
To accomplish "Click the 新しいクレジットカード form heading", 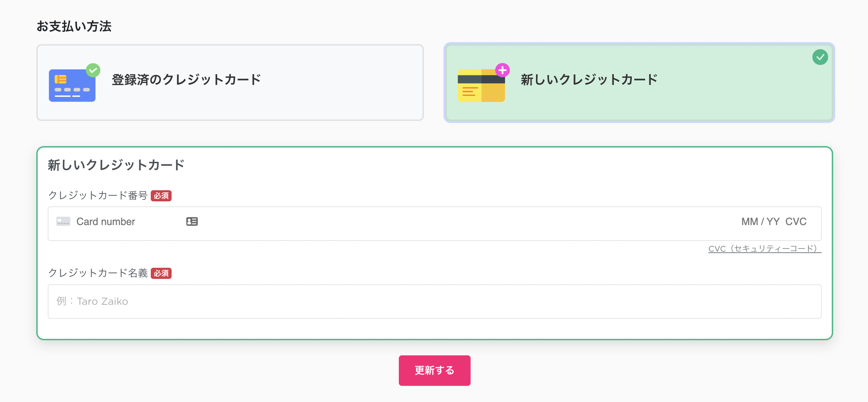I will [x=116, y=165].
